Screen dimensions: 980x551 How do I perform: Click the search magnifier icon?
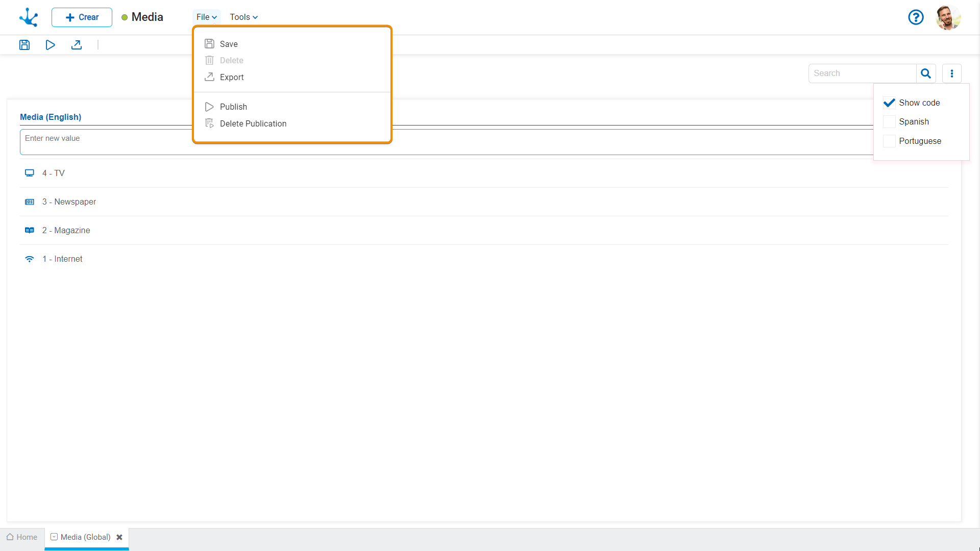click(x=925, y=73)
